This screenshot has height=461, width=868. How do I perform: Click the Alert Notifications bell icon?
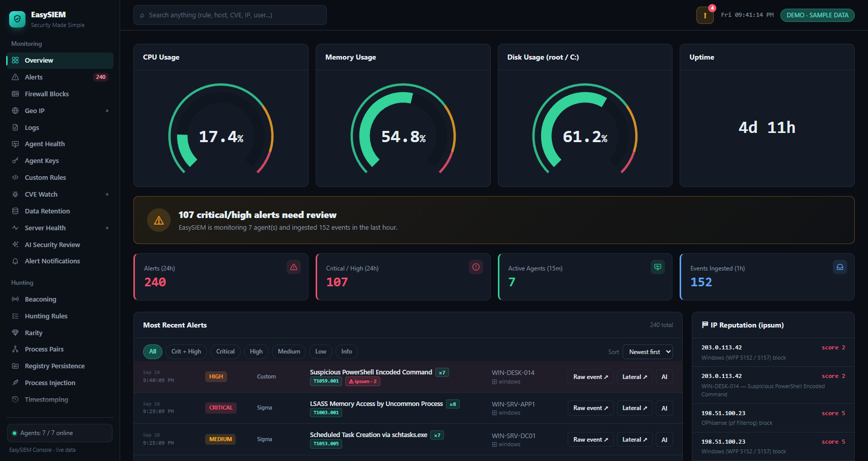pos(15,261)
